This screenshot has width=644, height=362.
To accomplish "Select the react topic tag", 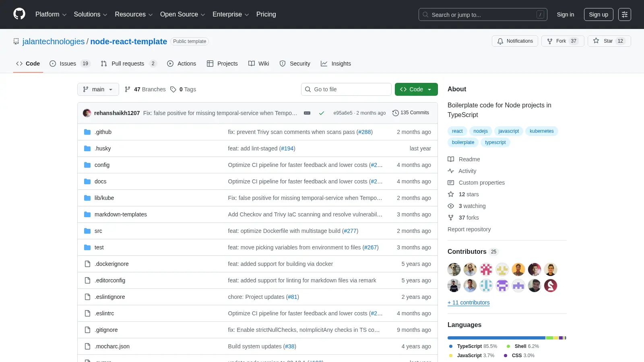I will point(457,131).
